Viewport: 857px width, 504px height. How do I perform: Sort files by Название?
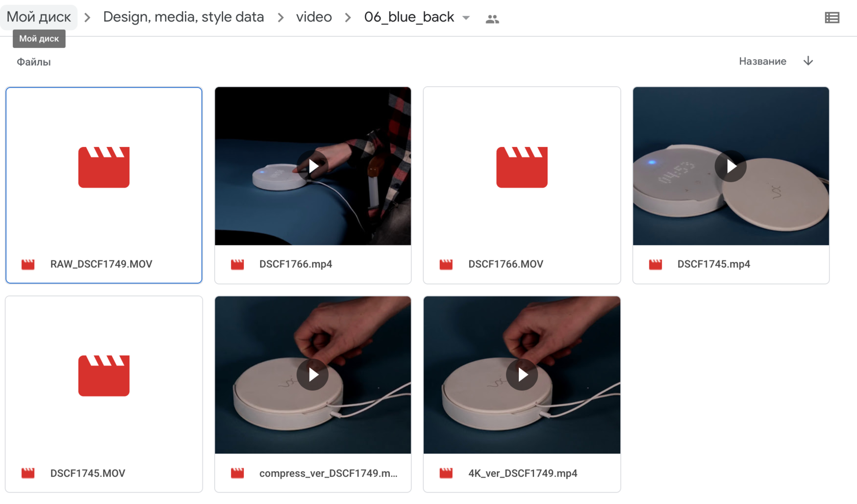click(x=763, y=61)
